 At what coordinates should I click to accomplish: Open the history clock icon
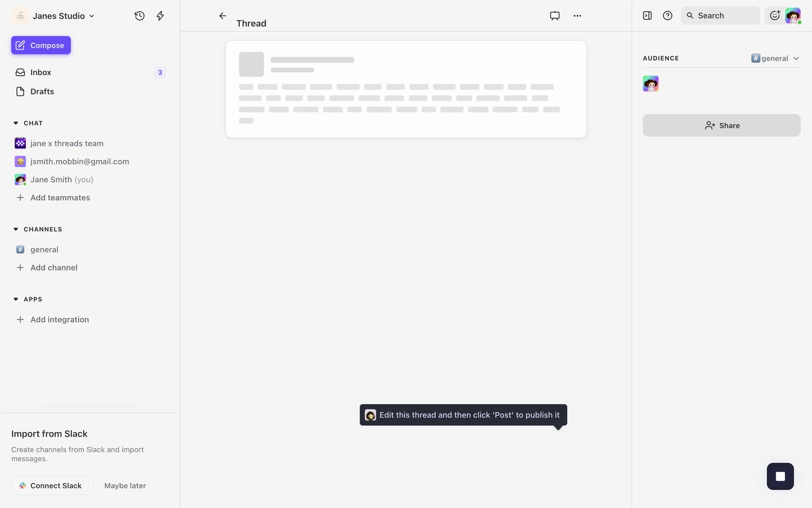(140, 16)
